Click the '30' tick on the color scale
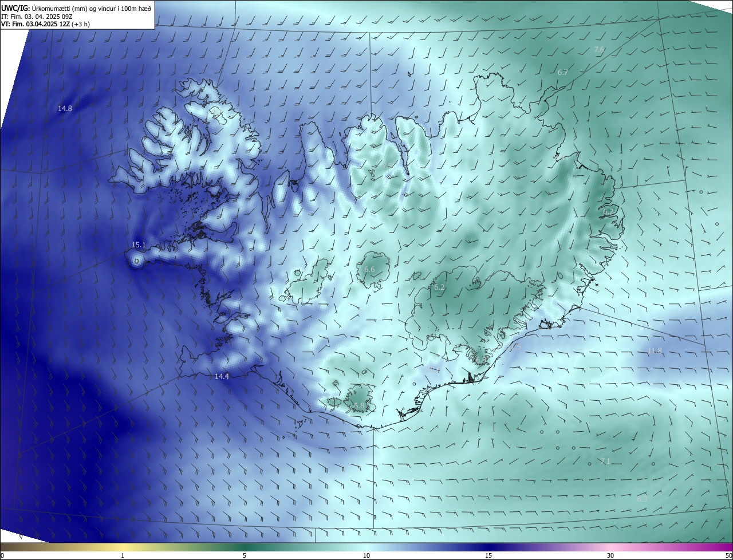This screenshot has width=733, height=560. [x=610, y=555]
